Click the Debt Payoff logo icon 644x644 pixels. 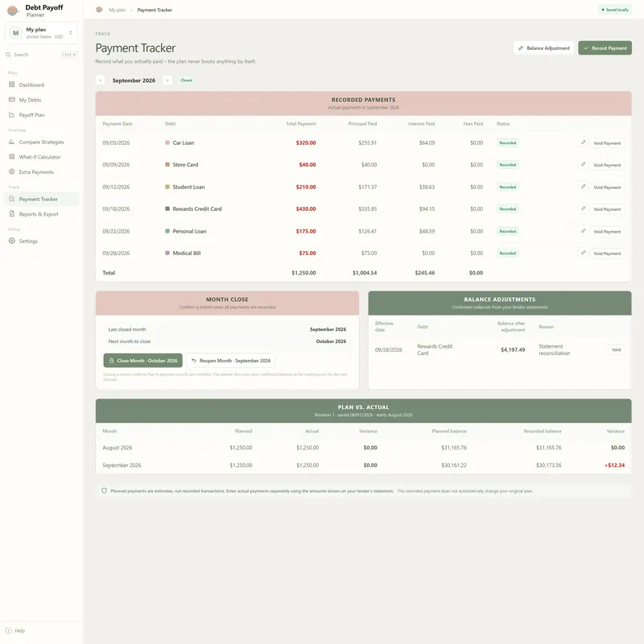pos(13,10)
